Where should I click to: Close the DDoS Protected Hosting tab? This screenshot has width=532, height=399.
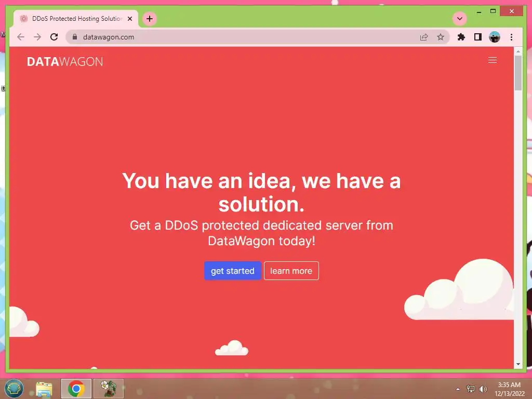[x=130, y=19]
